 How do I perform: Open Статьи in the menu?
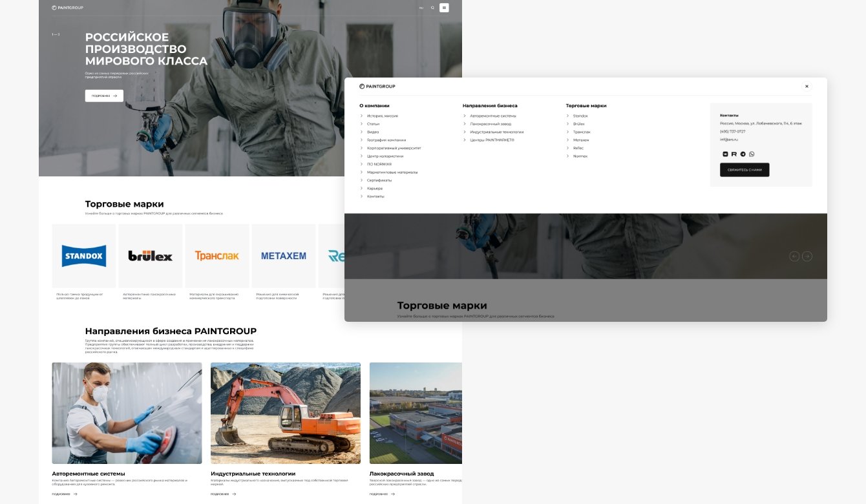point(374,124)
